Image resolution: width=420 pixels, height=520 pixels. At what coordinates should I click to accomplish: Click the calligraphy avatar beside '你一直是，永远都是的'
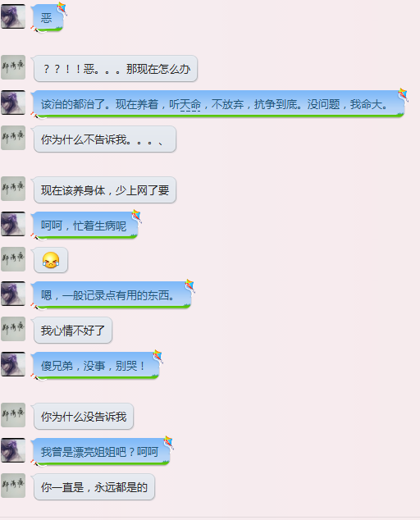click(x=13, y=486)
